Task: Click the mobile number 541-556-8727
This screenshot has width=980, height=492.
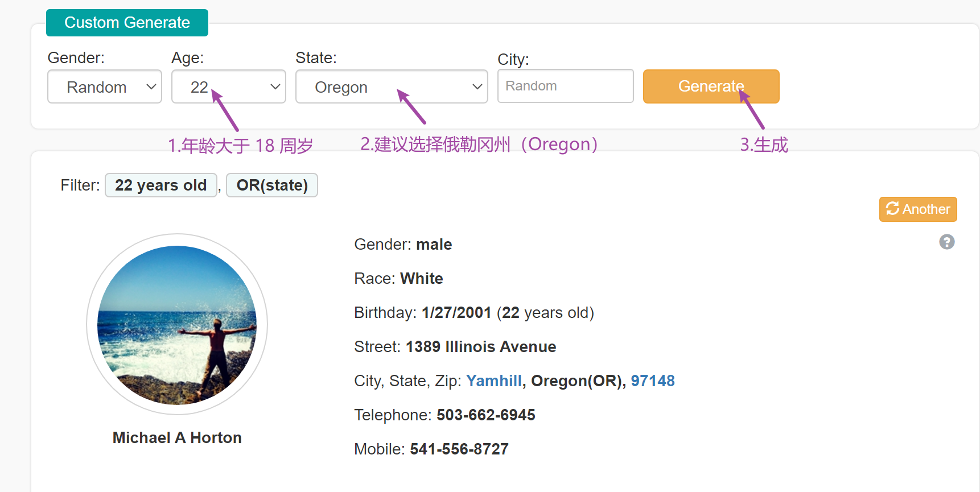Action: tap(459, 449)
